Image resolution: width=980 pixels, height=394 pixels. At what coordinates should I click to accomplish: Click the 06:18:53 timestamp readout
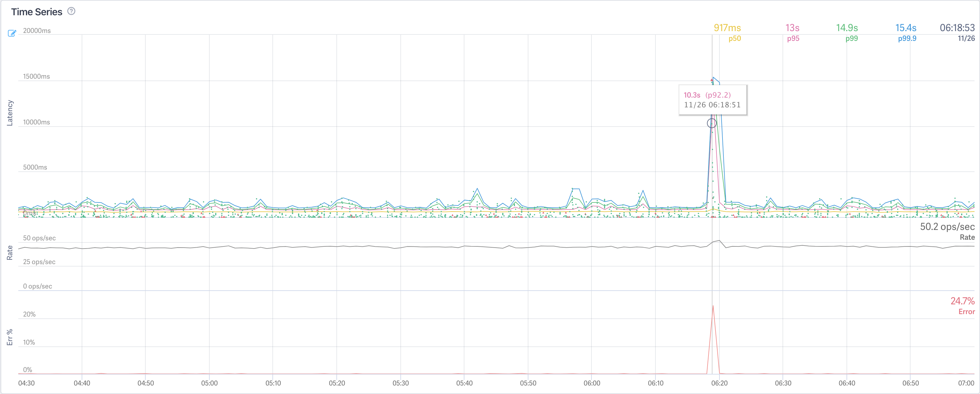click(x=957, y=28)
